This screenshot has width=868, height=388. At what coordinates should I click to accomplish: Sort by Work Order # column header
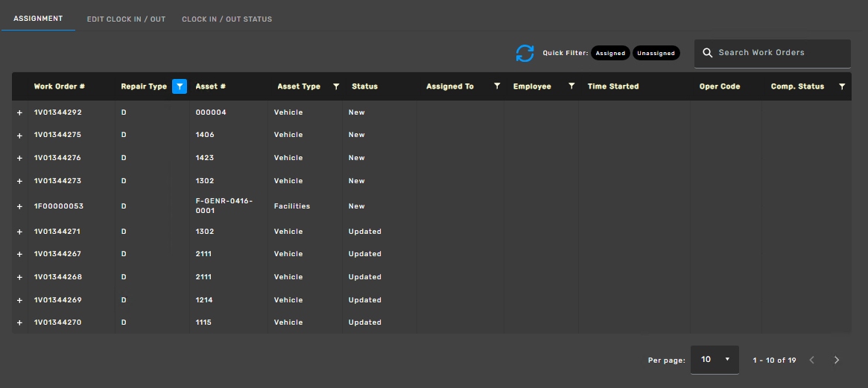[x=60, y=86]
